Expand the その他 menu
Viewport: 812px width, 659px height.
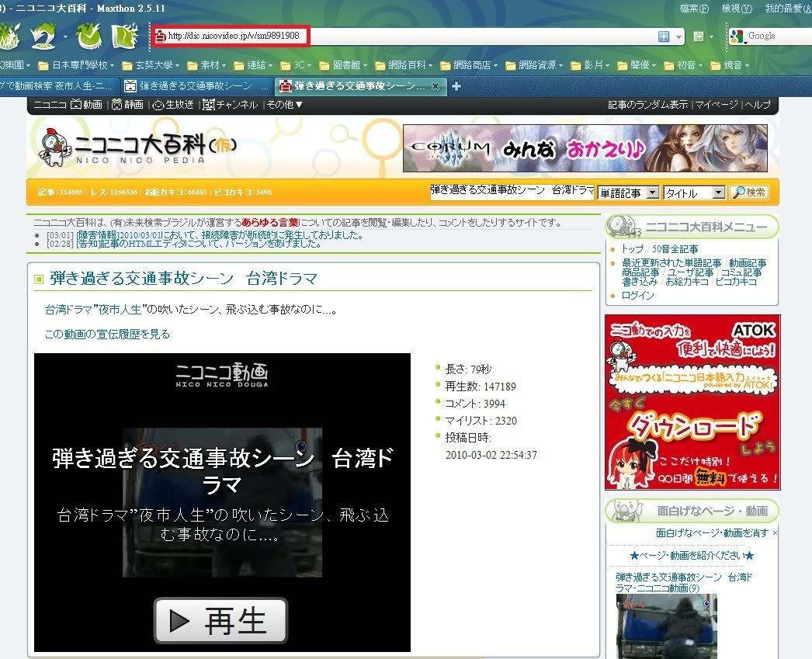[285, 105]
